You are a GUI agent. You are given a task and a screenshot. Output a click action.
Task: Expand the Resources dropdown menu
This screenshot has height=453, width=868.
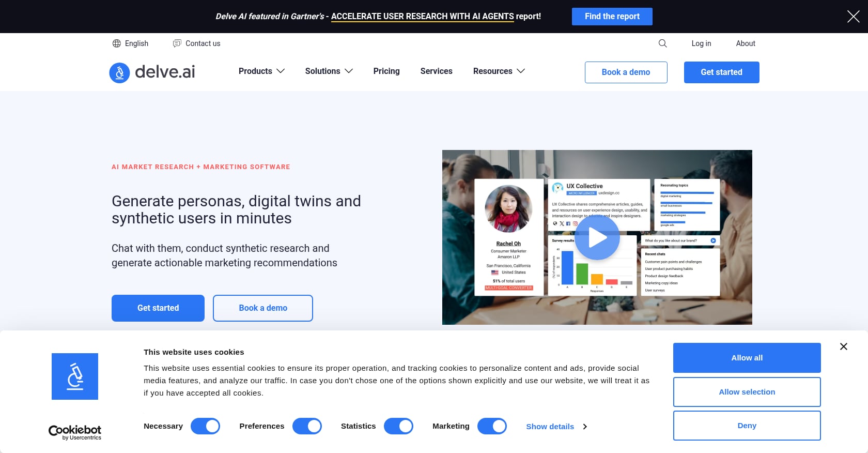(x=499, y=71)
